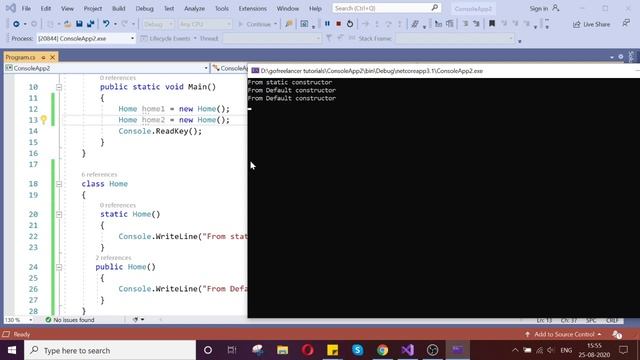Screen dimensions: 640x360
Task: Click the taskbar clock and date
Action: [594, 350]
